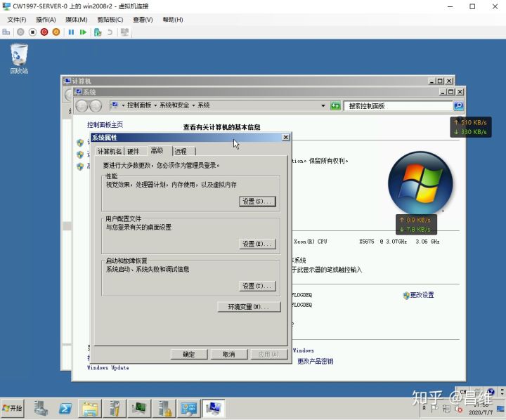The width and height of the screenshot is (506, 420).
Task: Click the 控制面板主页 link
Action: point(105,125)
